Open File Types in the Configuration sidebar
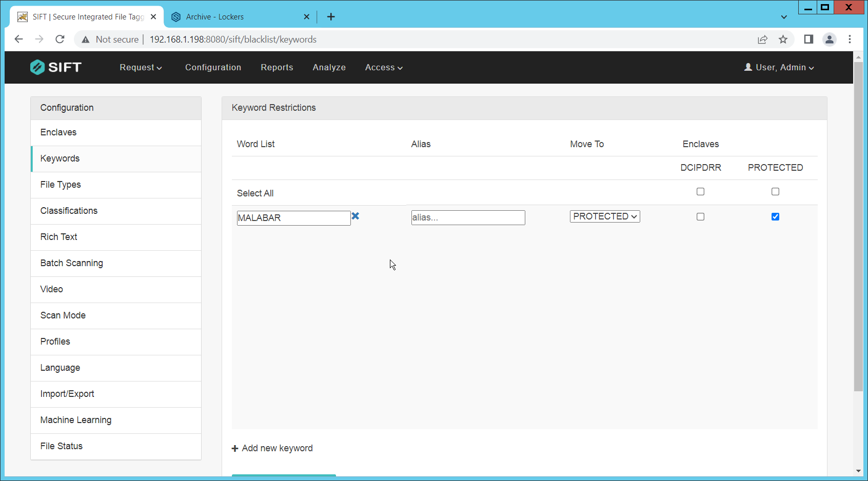 pos(61,185)
